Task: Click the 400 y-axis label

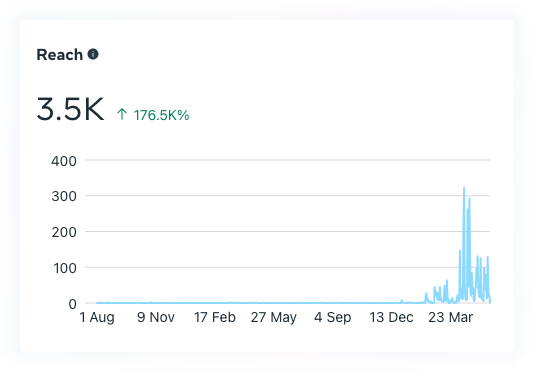Action: [64, 161]
